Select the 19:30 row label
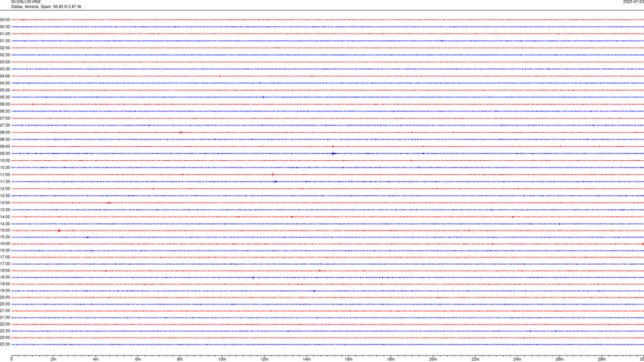This screenshot has height=362, width=644. coord(5,290)
